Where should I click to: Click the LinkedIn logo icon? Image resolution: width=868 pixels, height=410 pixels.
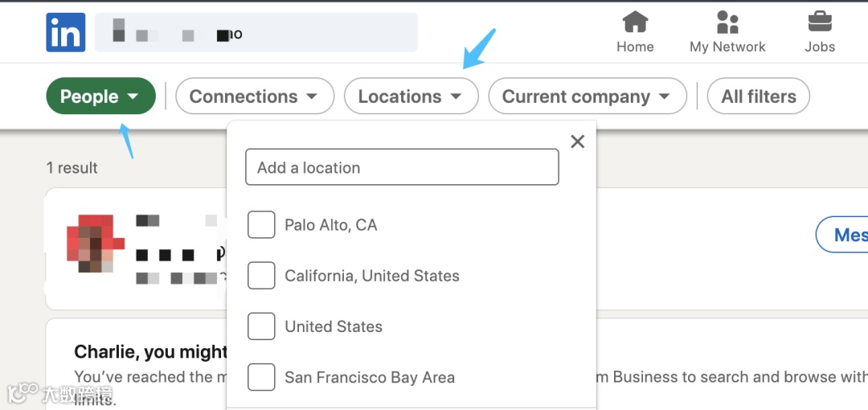[x=66, y=33]
